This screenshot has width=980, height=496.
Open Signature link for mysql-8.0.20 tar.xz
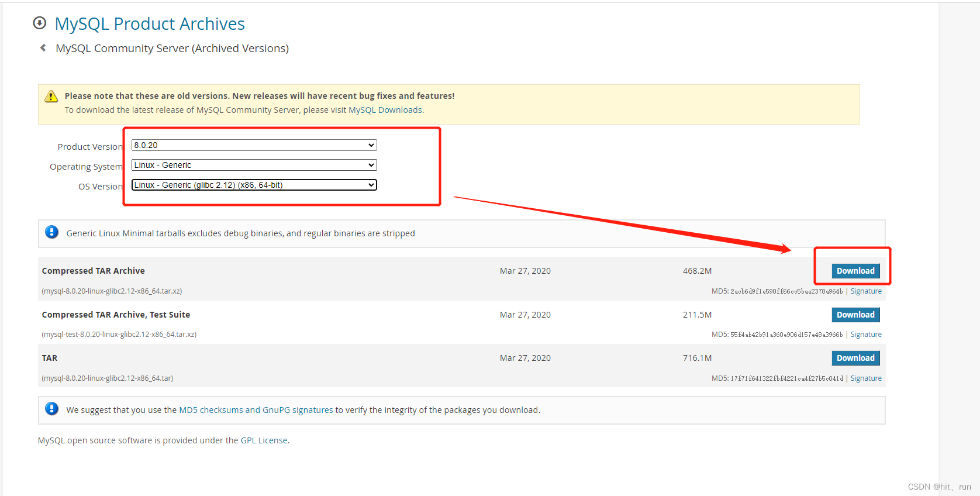click(x=866, y=291)
